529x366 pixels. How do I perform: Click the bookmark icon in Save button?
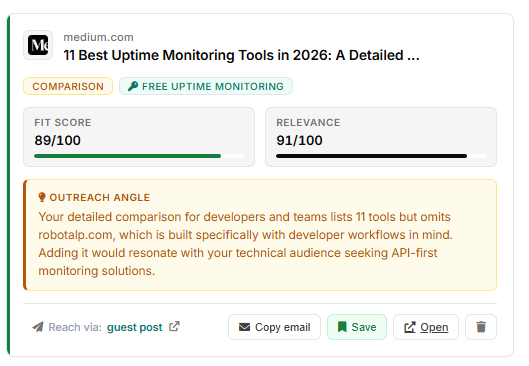(342, 327)
